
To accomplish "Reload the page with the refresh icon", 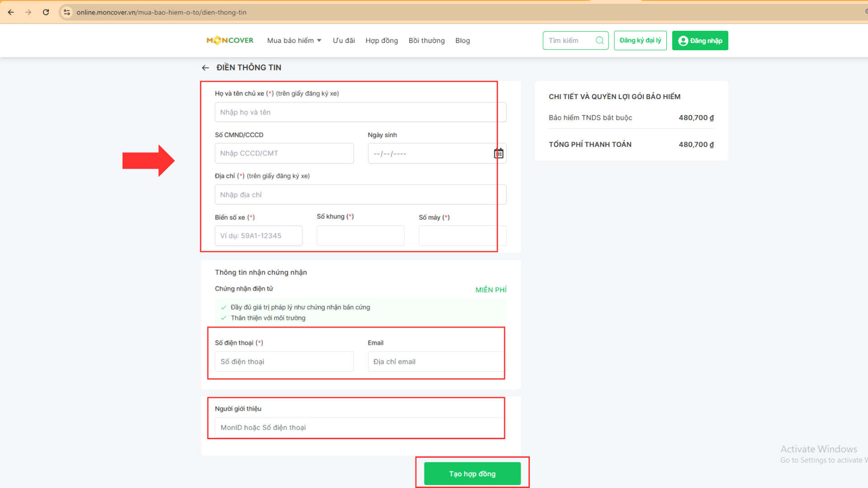I will point(46,12).
